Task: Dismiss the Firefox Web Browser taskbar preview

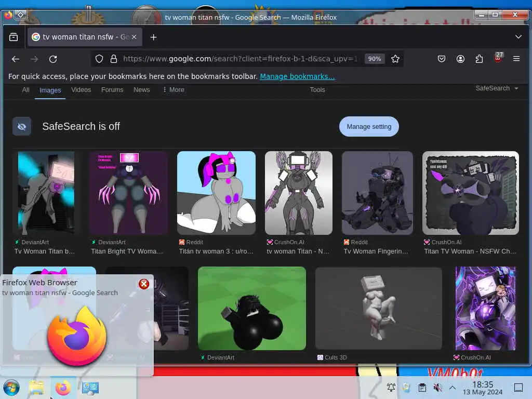Action: click(x=144, y=284)
